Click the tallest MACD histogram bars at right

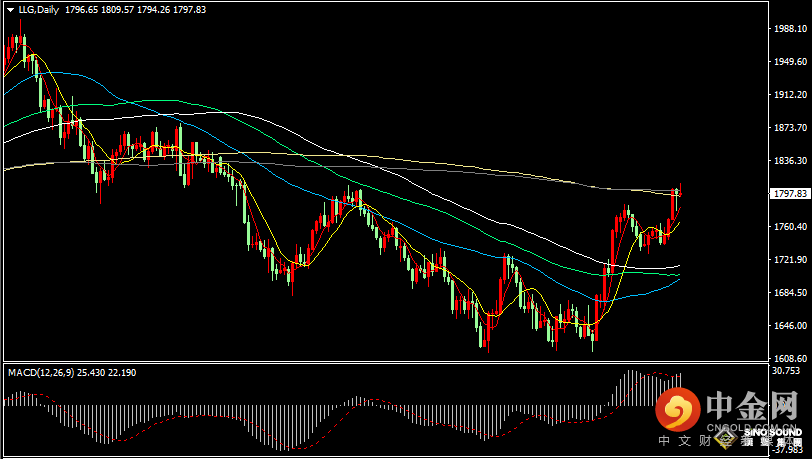click(631, 386)
